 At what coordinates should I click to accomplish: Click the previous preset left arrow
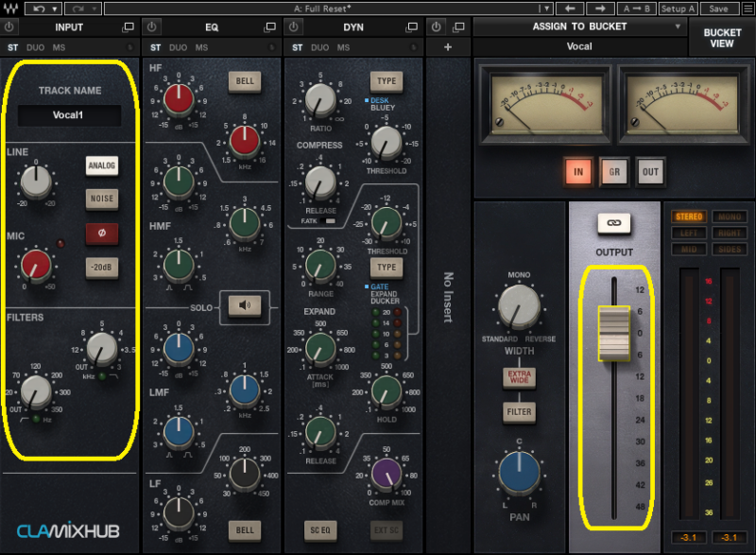tap(571, 9)
